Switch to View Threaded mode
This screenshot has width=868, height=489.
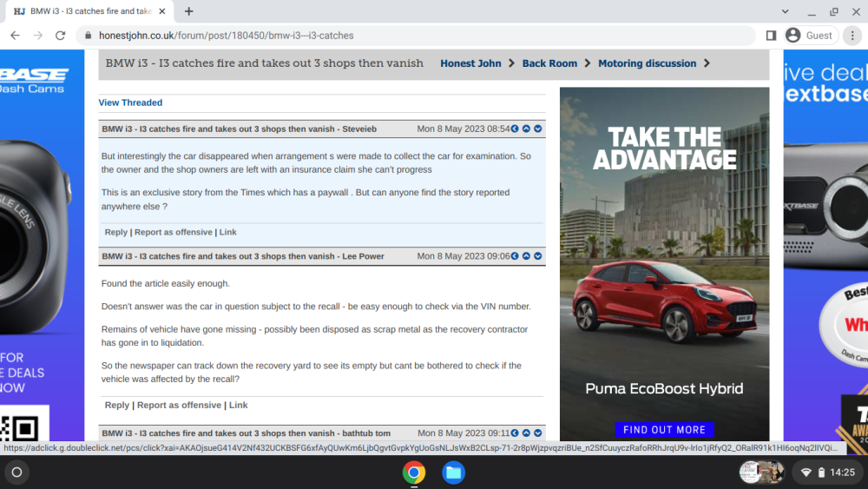(130, 102)
